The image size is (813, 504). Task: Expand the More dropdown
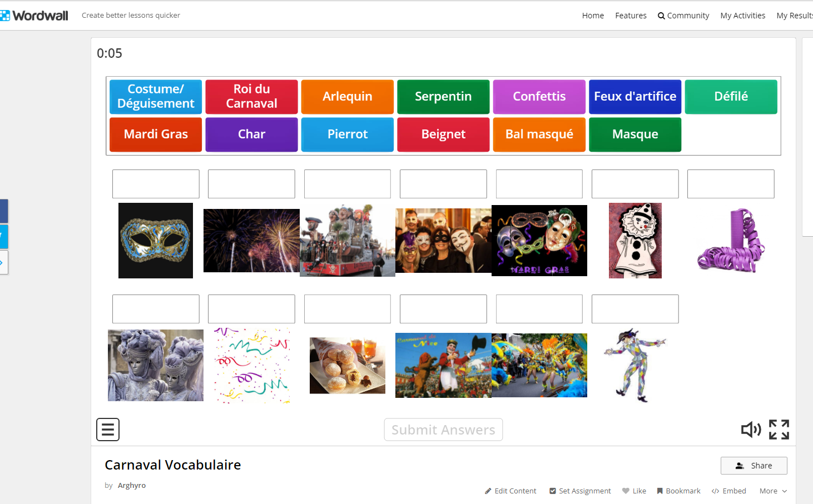click(773, 491)
